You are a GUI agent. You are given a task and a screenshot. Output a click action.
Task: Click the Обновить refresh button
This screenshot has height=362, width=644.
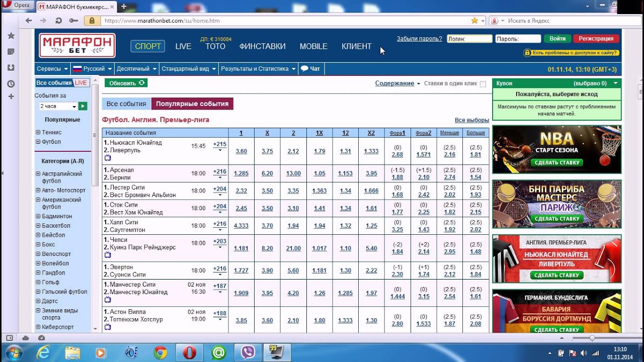pyautogui.click(x=126, y=83)
